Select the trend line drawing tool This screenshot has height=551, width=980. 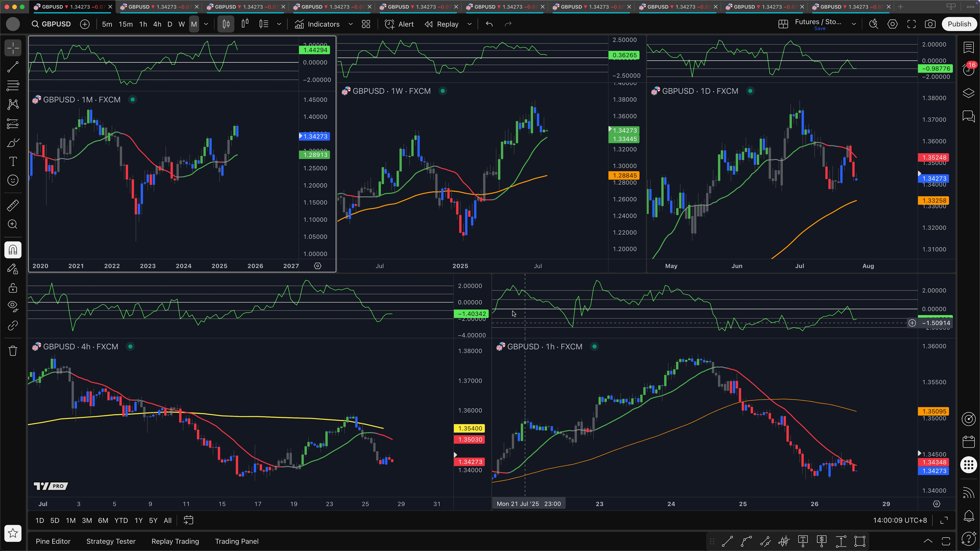(x=13, y=67)
